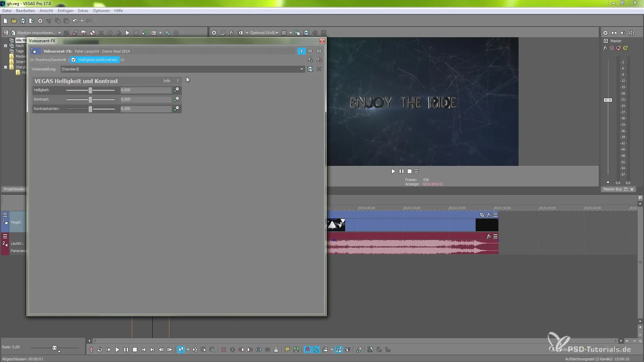Open the Optimal (Voll) preview quality dropdown
Image resolution: width=644 pixels, height=362 pixels.
(x=264, y=33)
